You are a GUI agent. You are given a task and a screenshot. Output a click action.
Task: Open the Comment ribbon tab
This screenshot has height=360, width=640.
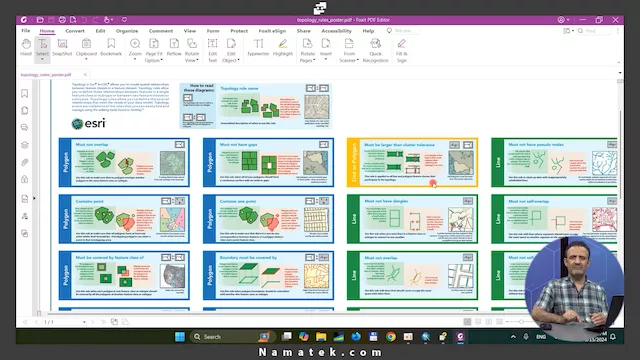tap(161, 31)
